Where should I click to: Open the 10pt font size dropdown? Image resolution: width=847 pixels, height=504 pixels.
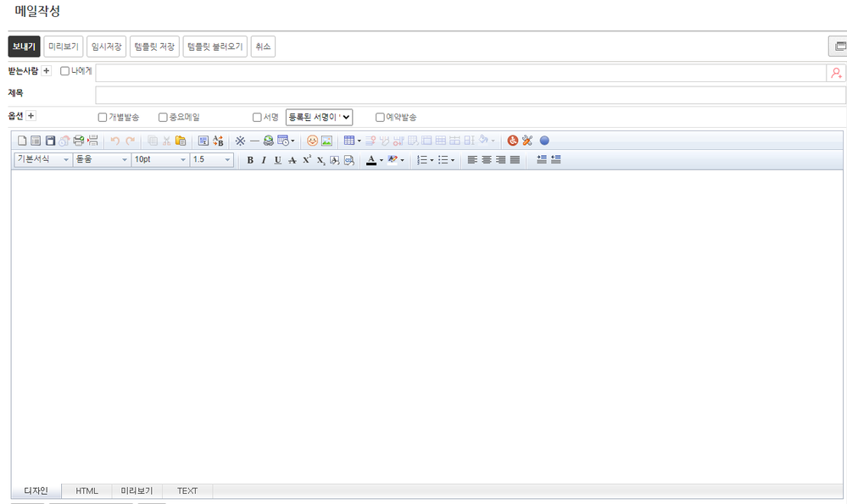pyautogui.click(x=160, y=160)
